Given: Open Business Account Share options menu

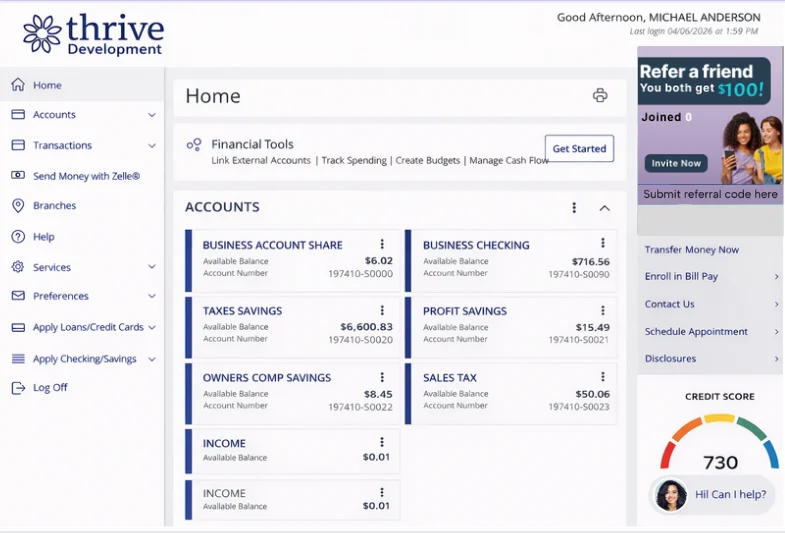Looking at the screenshot, I should [382, 244].
